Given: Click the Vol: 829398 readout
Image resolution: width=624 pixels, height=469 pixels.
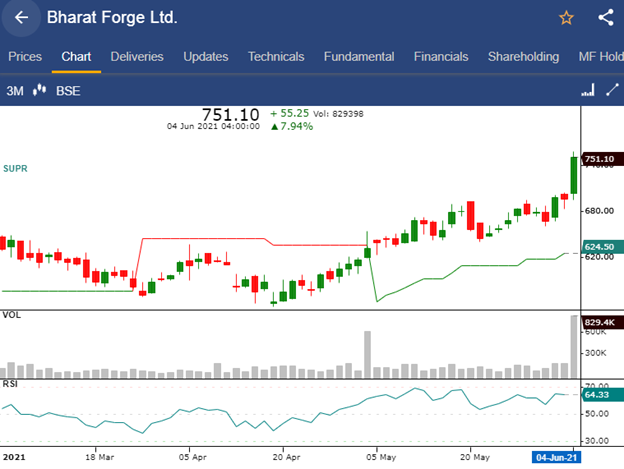Looking at the screenshot, I should click(338, 114).
